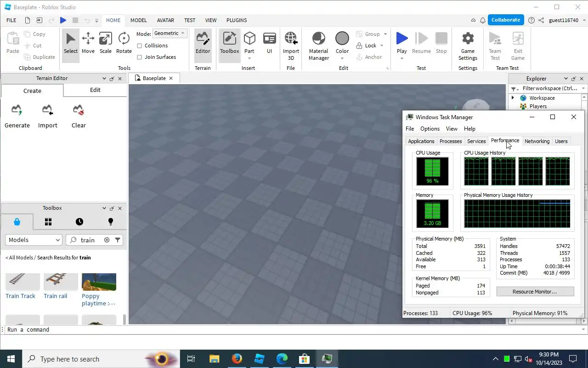Click the quick-access run arrow icon

pyautogui.click(x=63, y=20)
